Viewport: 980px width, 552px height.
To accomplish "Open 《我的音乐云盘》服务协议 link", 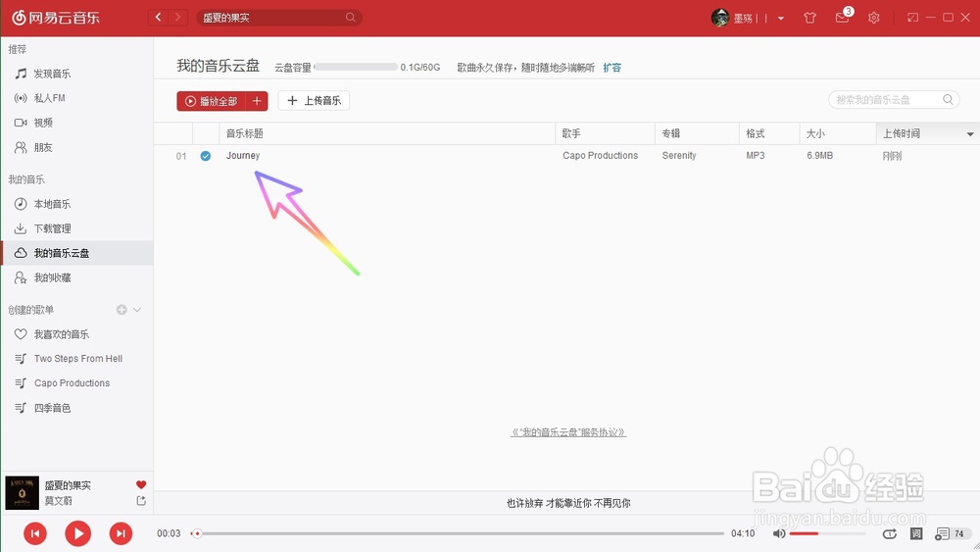I will coord(568,432).
